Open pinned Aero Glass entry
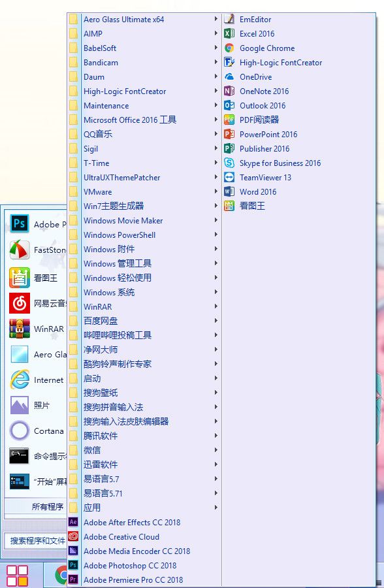 pos(37,354)
